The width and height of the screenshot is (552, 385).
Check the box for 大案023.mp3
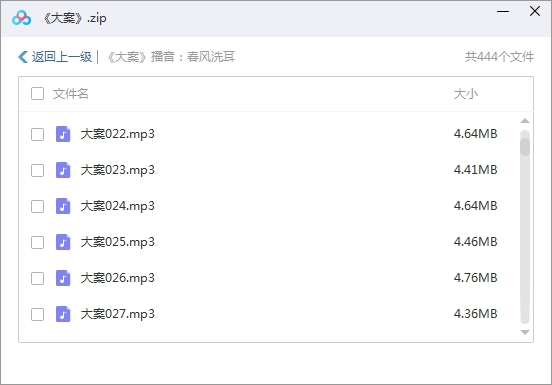click(37, 170)
